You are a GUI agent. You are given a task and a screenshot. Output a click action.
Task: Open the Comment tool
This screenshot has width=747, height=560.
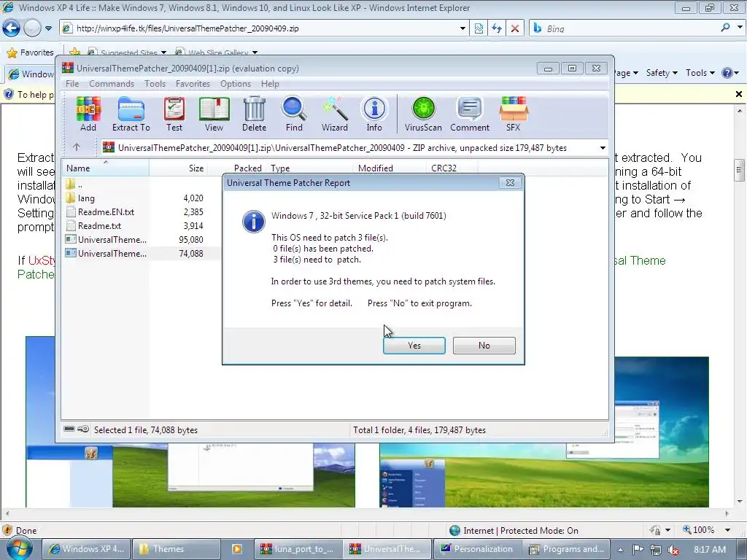coord(470,114)
